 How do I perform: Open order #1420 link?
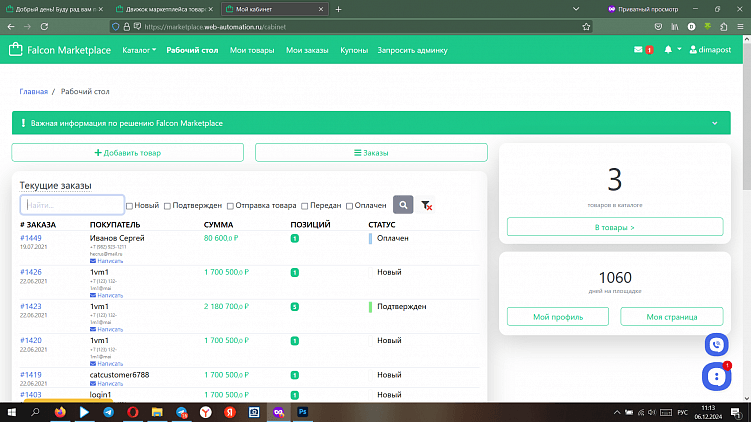[x=31, y=341]
